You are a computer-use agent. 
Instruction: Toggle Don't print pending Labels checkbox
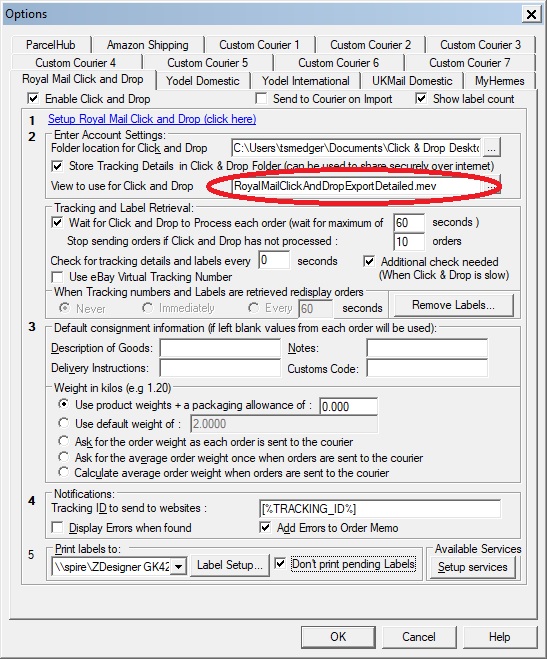[x=280, y=564]
